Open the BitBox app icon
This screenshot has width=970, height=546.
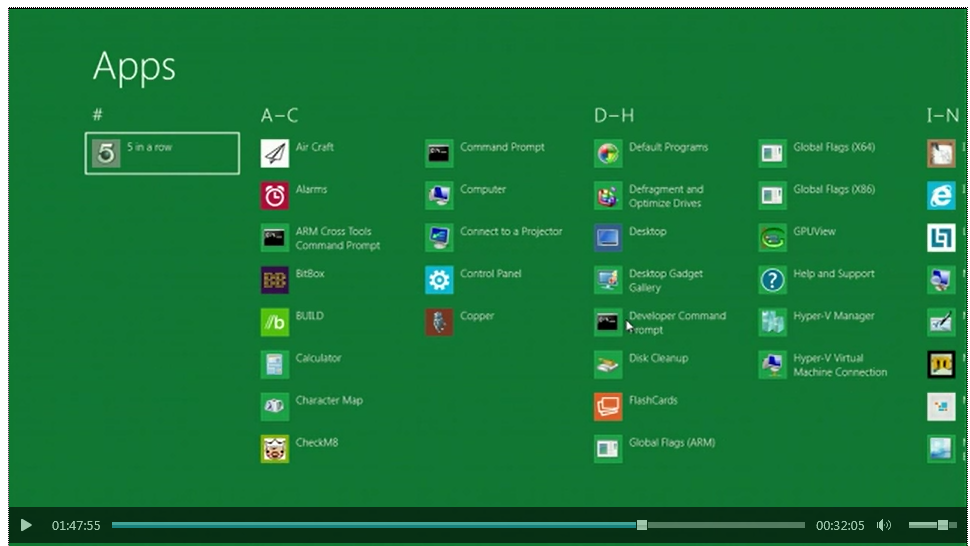(x=275, y=280)
